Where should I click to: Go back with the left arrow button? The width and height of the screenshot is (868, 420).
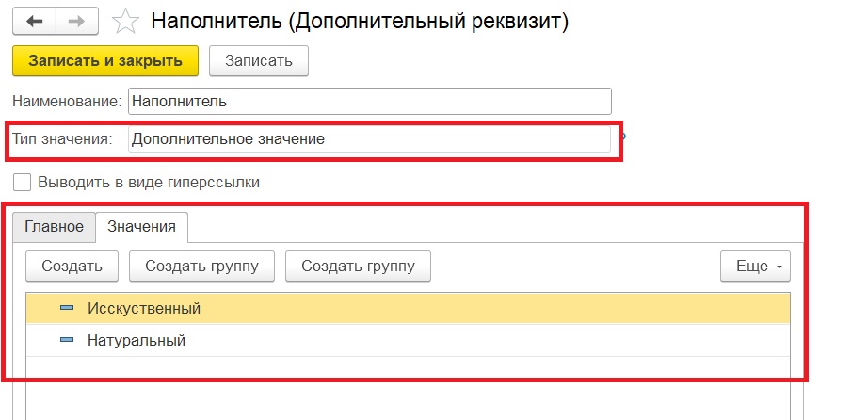point(34,22)
